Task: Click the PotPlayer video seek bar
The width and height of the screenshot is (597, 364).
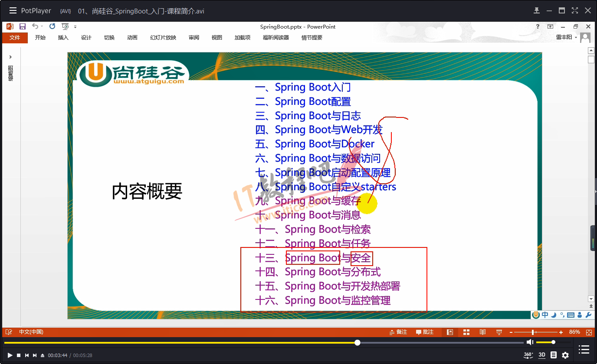Action: [x=264, y=342]
